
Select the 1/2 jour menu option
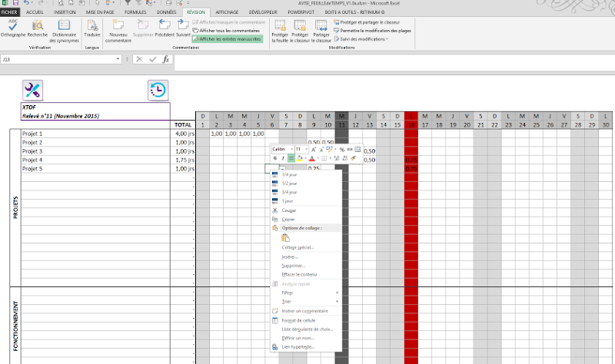click(291, 184)
